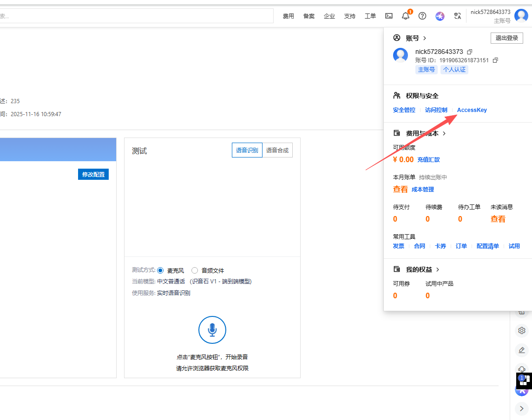Click the 退出登录 button
Viewport: 532px width, 420px height.
506,38
